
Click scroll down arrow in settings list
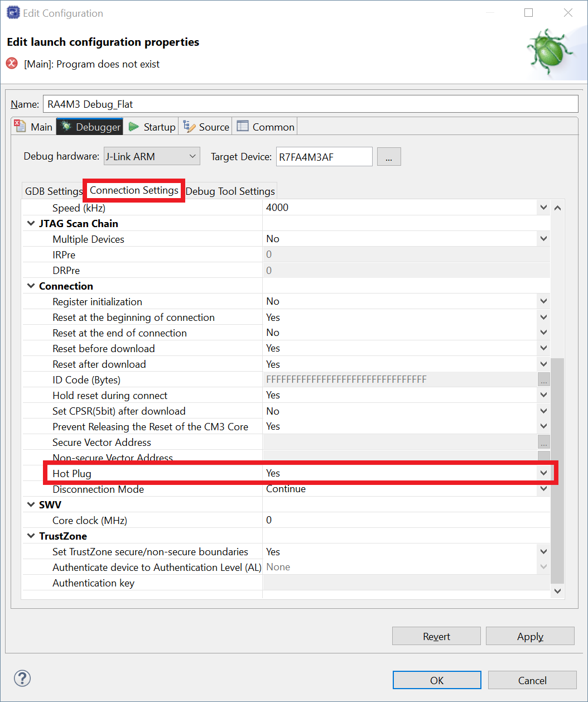pyautogui.click(x=557, y=591)
